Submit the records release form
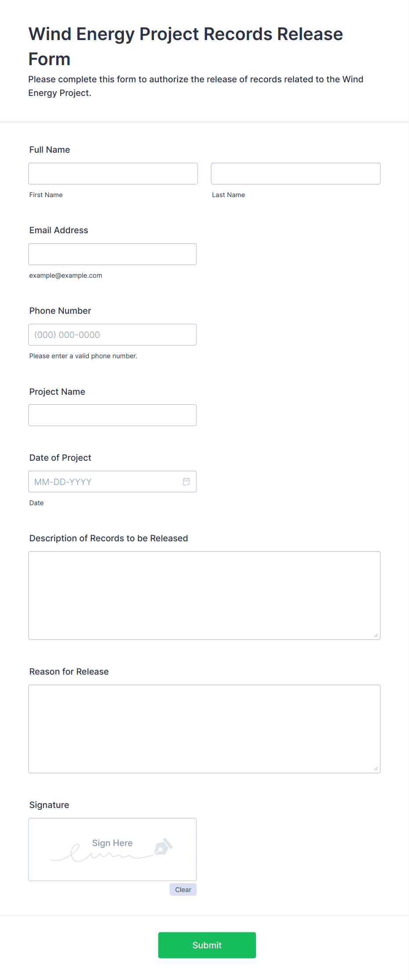 pyautogui.click(x=207, y=945)
